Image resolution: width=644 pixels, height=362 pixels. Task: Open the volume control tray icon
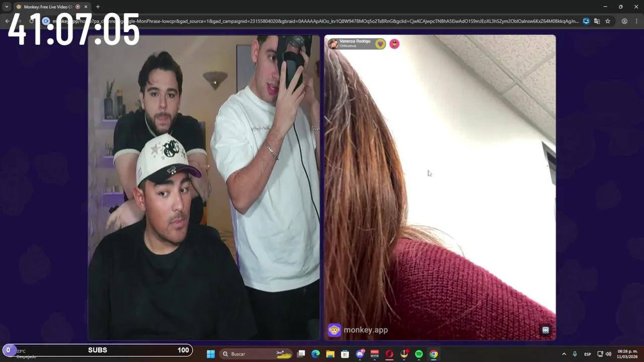click(608, 354)
